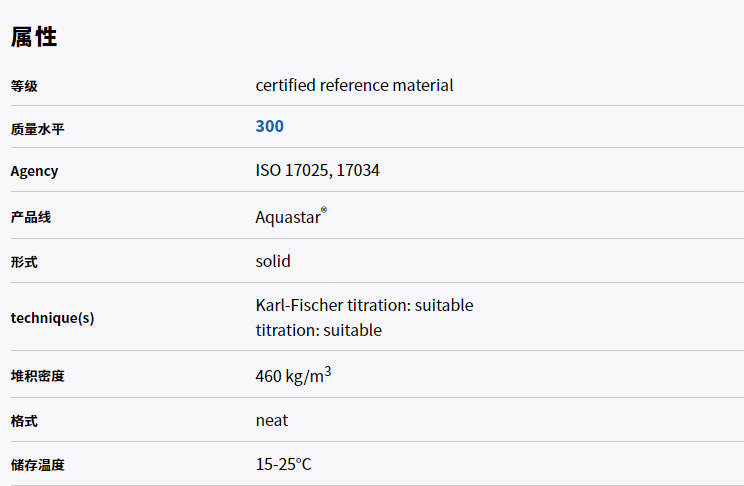This screenshot has width=744, height=486.
Task: Select the ISO 17025, 17034 value
Action: pyautogui.click(x=317, y=171)
